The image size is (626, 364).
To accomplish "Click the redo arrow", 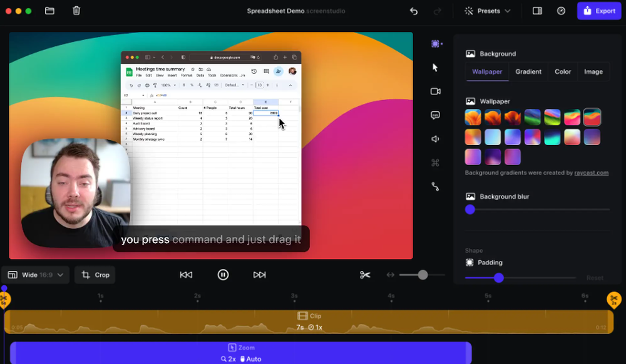I will [x=438, y=11].
